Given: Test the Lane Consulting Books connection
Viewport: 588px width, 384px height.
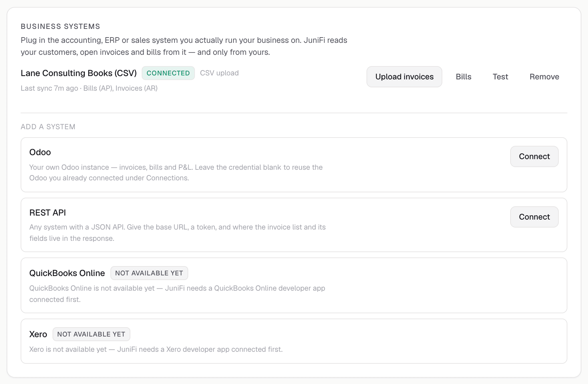Looking at the screenshot, I should (500, 77).
